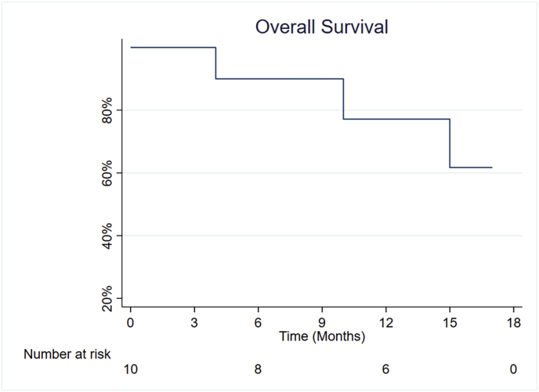
Task: Click the at-risk count of 8
Action: point(258,369)
